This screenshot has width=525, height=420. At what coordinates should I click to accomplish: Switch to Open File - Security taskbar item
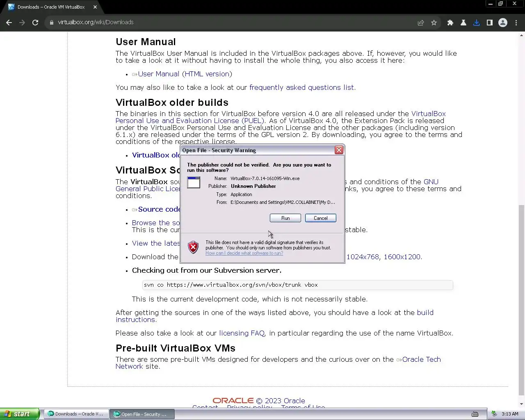click(142, 414)
